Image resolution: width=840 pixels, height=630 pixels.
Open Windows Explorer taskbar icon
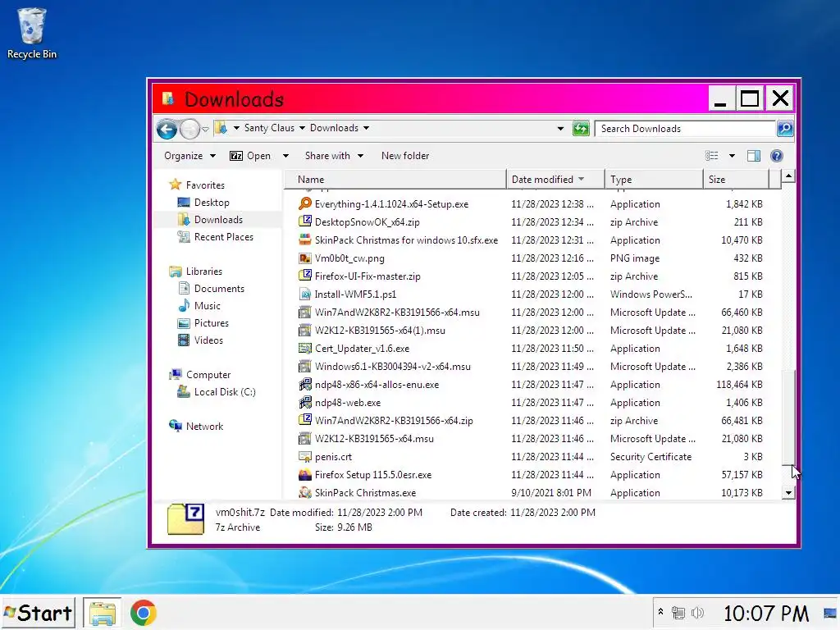103,613
